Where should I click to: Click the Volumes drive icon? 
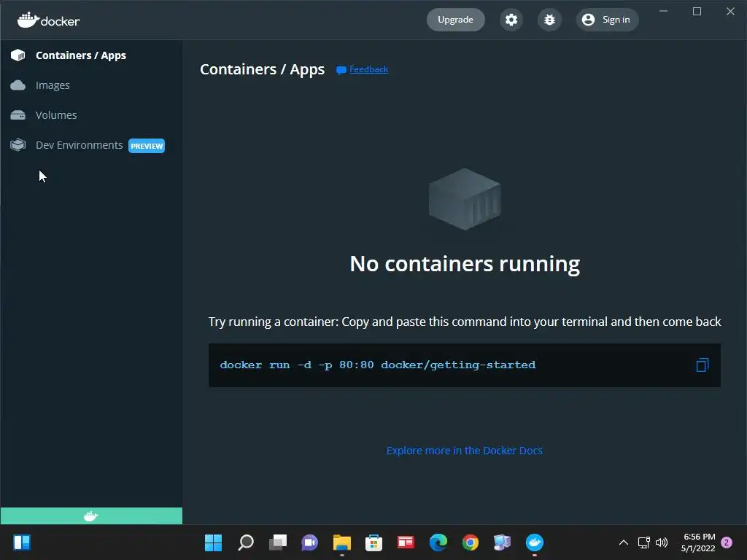coord(18,115)
